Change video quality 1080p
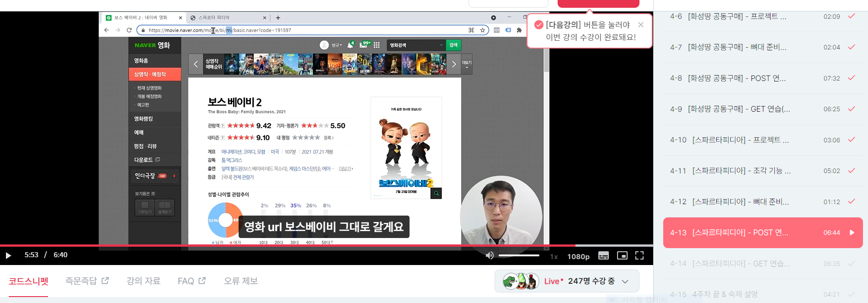The image size is (868, 303). click(x=578, y=256)
